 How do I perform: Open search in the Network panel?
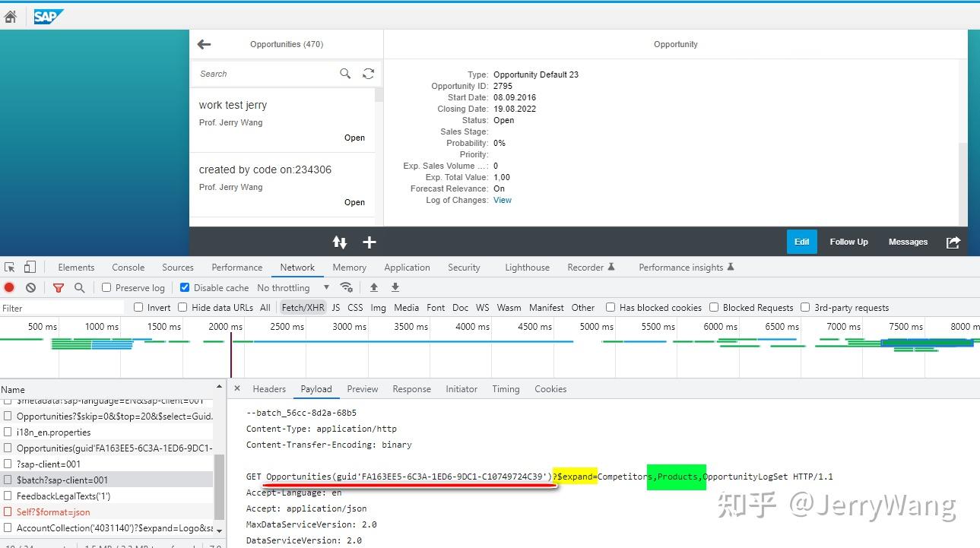(x=79, y=287)
